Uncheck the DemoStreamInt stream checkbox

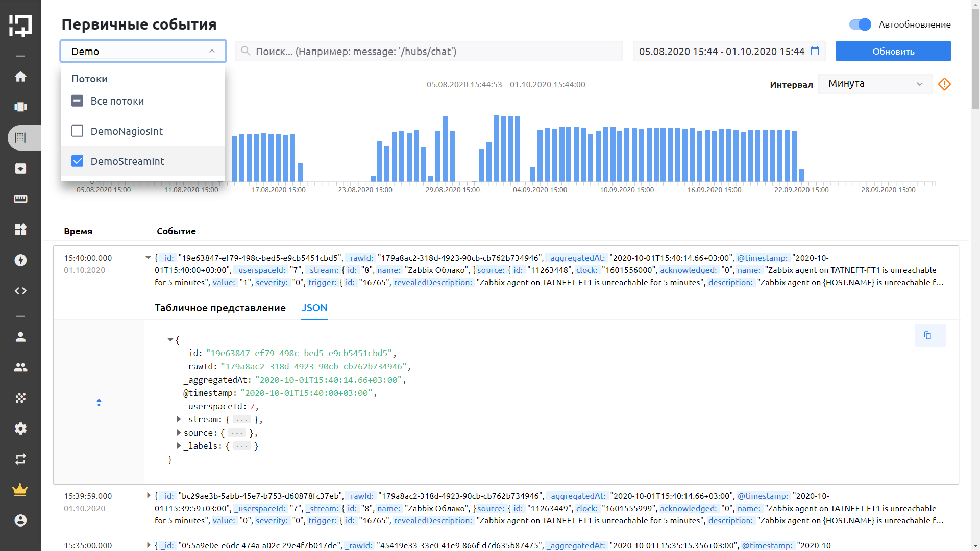click(x=78, y=161)
